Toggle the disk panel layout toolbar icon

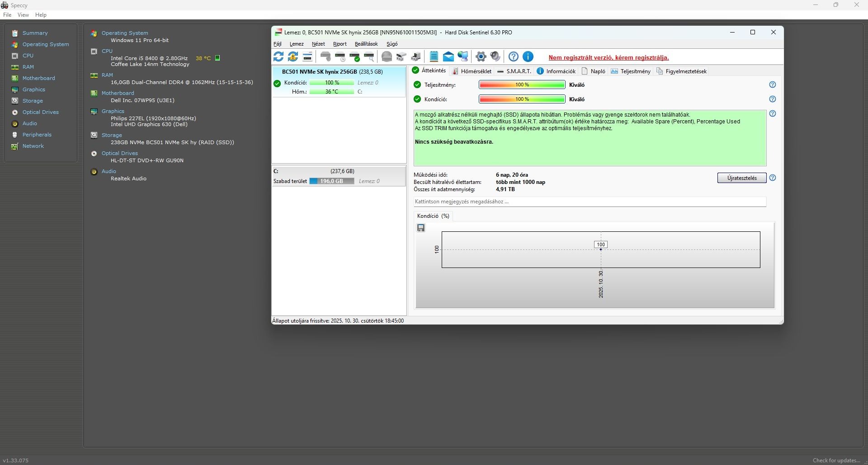coord(307,56)
